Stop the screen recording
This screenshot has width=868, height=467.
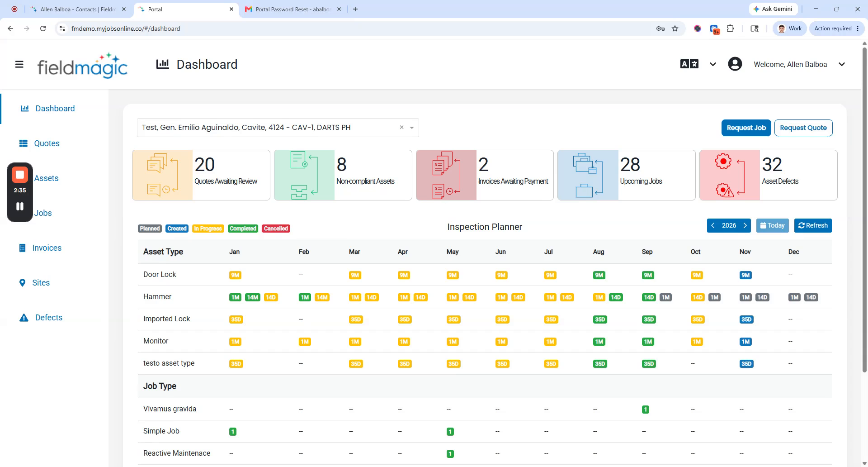pyautogui.click(x=20, y=175)
